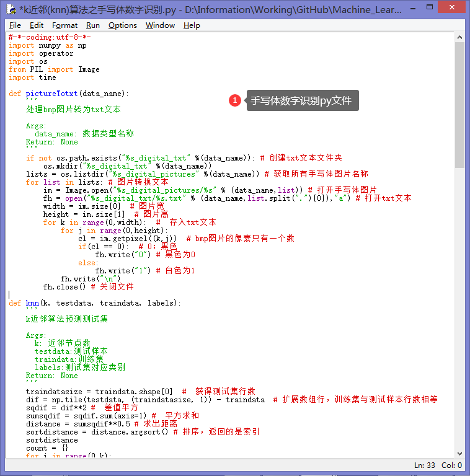Open the Format menu
470x476 pixels.
coord(64,25)
